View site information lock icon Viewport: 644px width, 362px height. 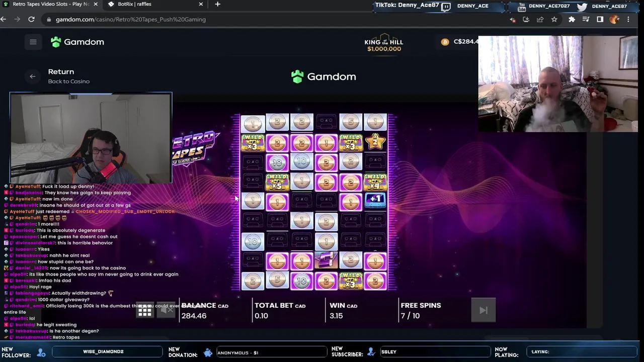(48, 19)
